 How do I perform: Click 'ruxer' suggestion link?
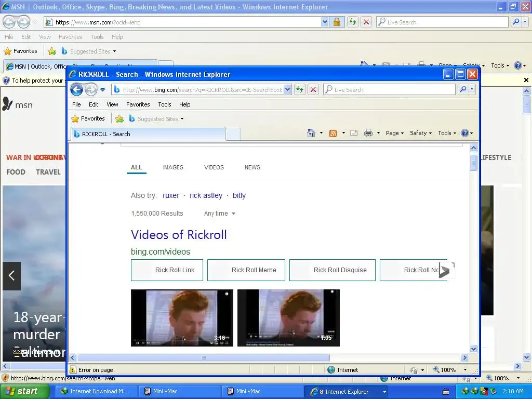pos(170,195)
